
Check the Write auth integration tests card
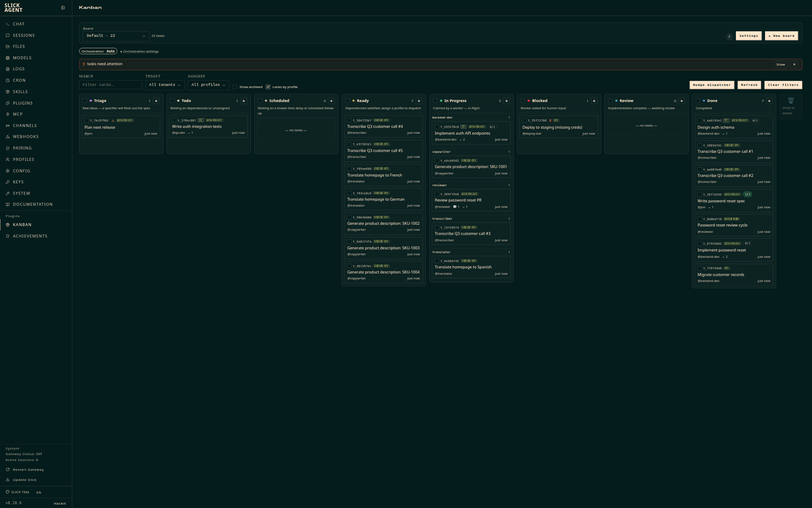(x=174, y=121)
